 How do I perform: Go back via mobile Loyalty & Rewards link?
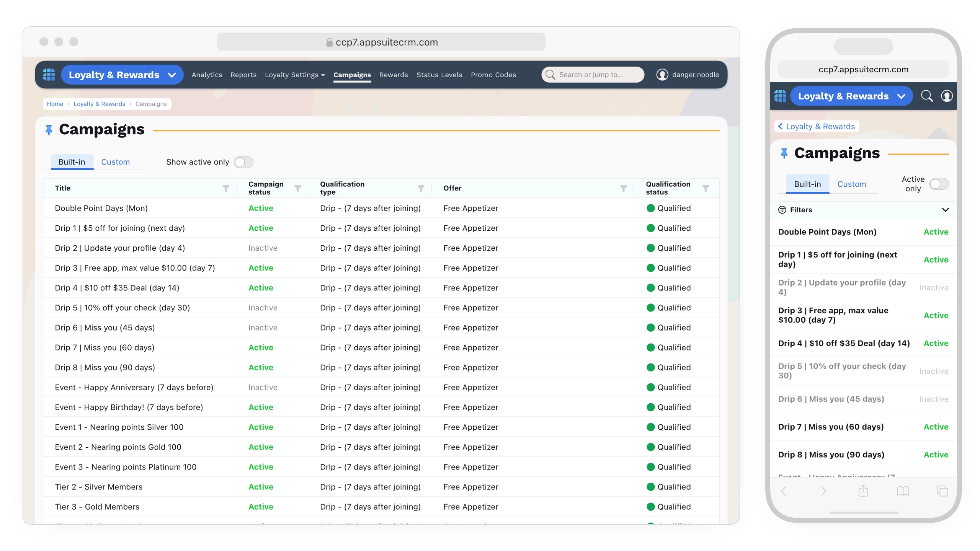pyautogui.click(x=816, y=127)
